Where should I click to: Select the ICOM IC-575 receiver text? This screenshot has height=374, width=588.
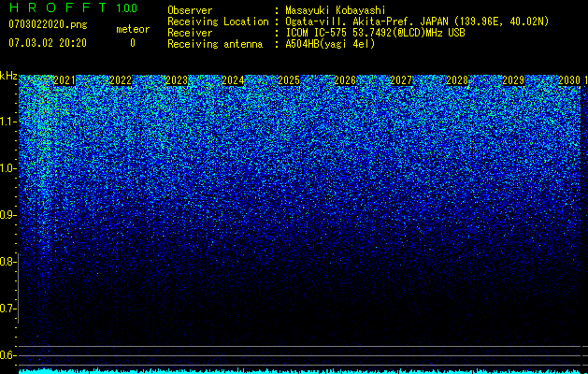point(375,33)
